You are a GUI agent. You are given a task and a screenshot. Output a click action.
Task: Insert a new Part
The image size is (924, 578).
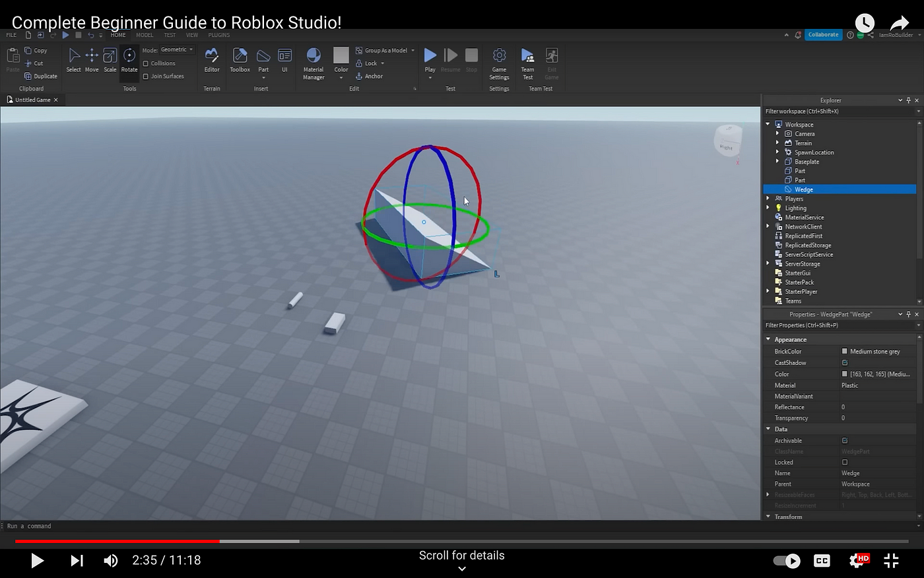(263, 61)
